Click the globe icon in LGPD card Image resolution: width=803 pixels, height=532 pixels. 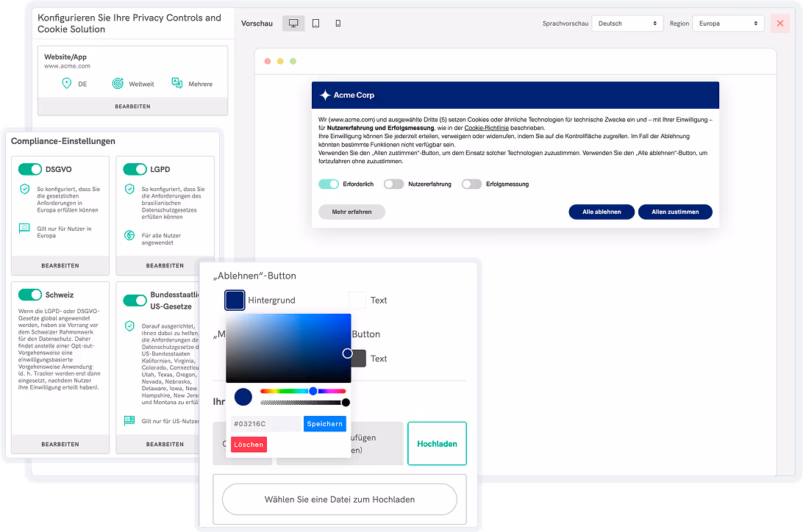click(x=129, y=236)
